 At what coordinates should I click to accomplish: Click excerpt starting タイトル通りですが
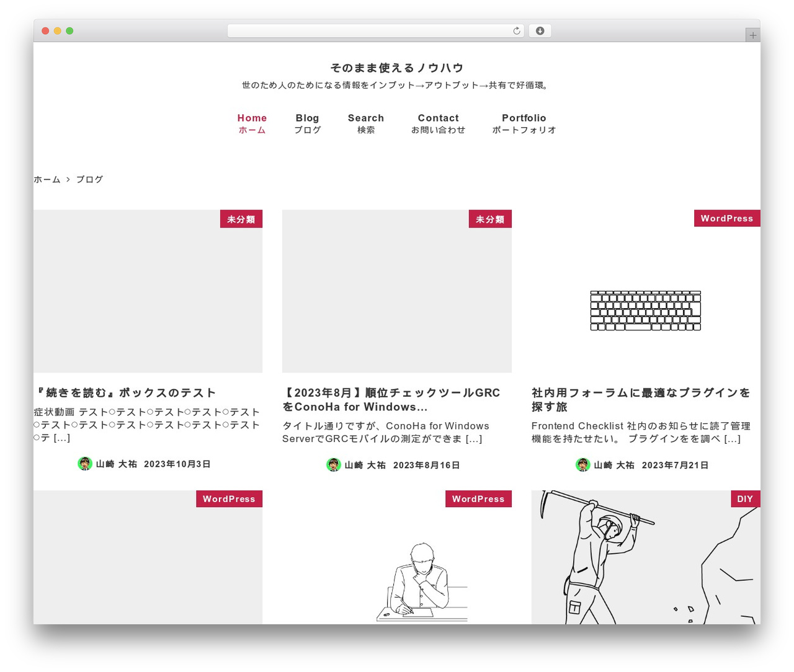click(386, 432)
